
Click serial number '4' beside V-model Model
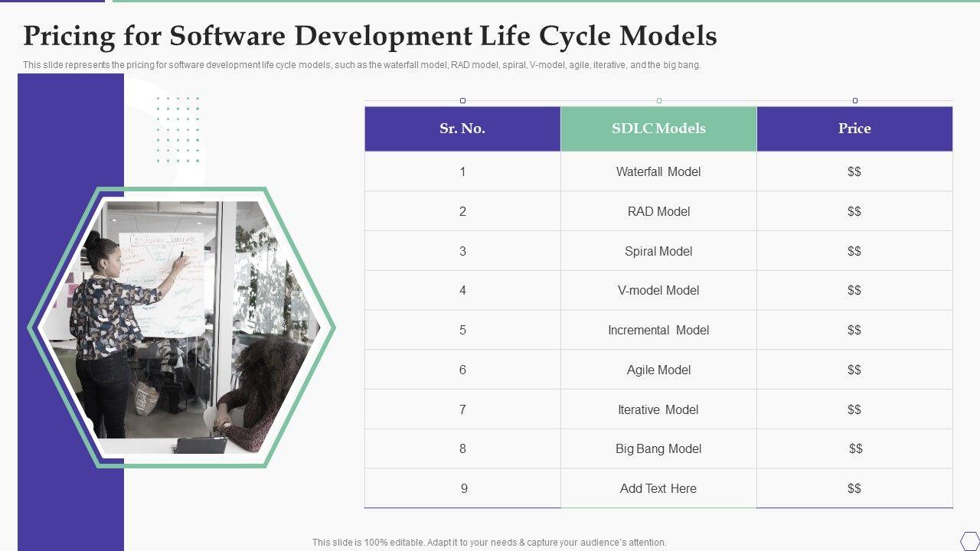tap(462, 290)
